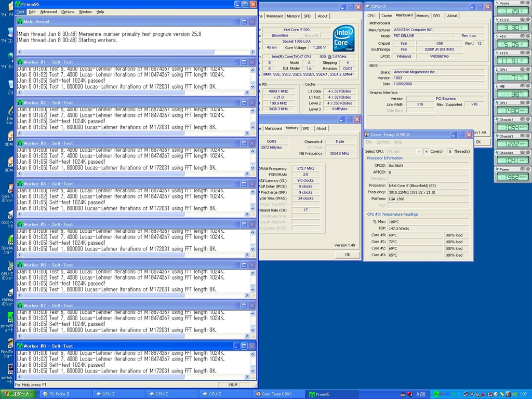Click OK in the CPU-Z memory window

pos(348,255)
